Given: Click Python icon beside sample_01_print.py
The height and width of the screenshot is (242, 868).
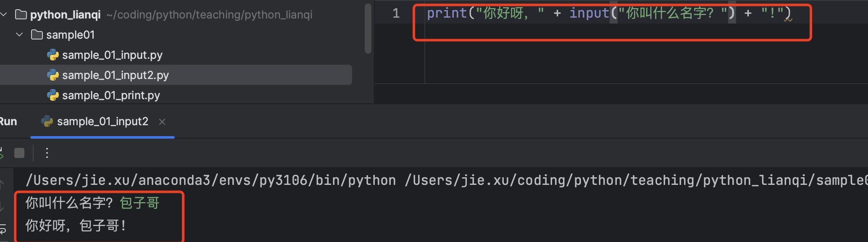Looking at the screenshot, I should (x=53, y=95).
